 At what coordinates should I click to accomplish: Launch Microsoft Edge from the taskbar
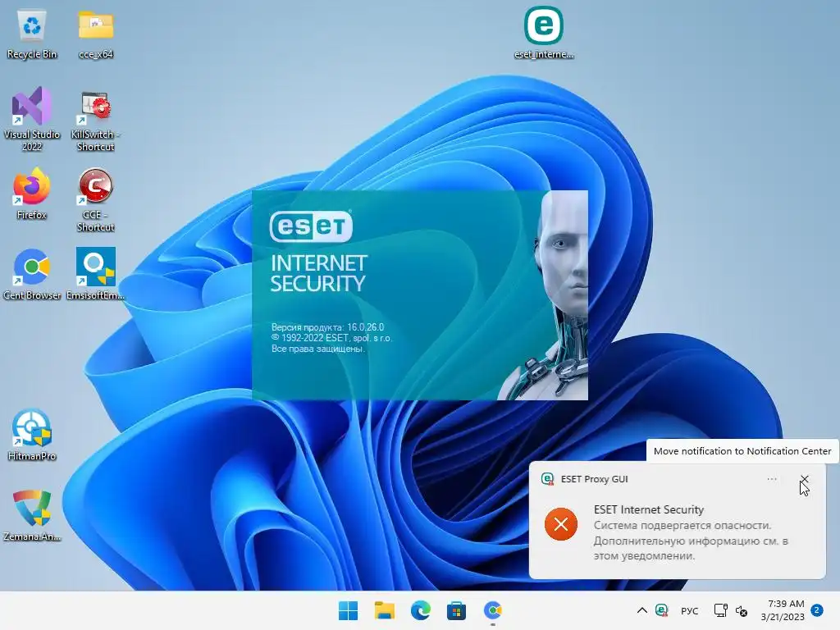(421, 610)
